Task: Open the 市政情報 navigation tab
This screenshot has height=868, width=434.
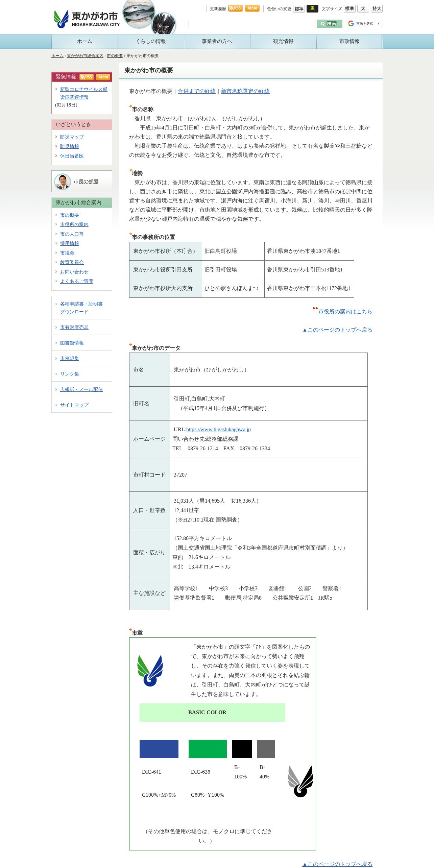Action: click(x=349, y=42)
